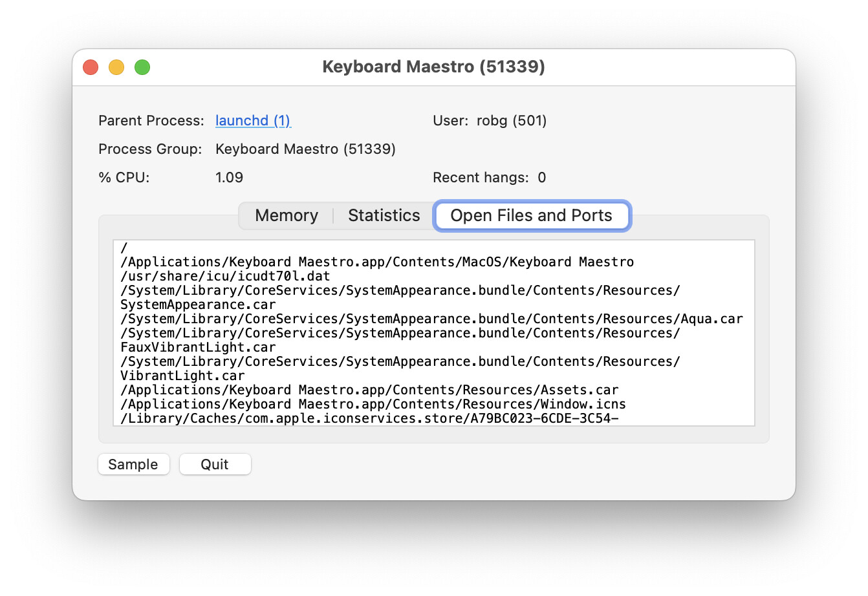The height and width of the screenshot is (596, 868).
Task: Click the MacOS/Keyboard Maestro executable path
Action: [377, 262]
